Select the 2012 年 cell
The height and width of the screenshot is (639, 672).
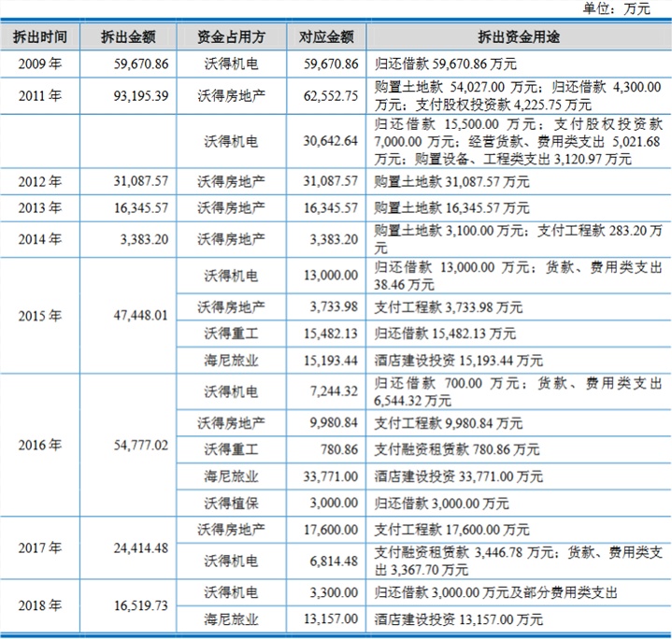pyautogui.click(x=40, y=181)
